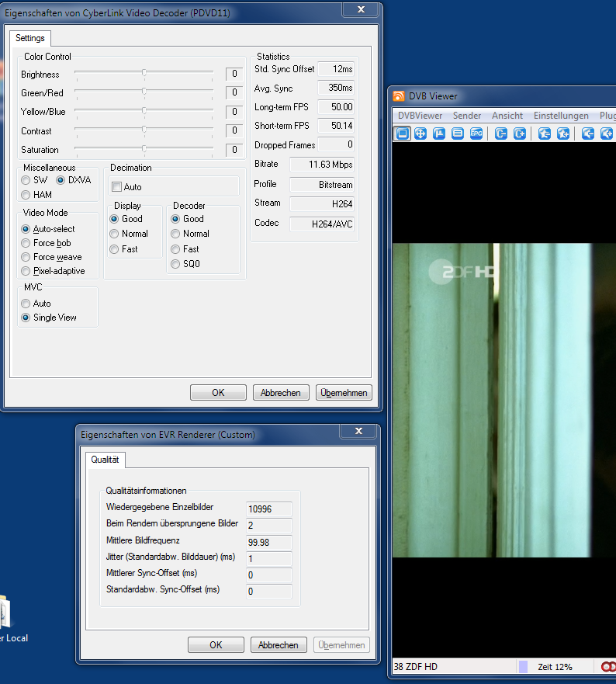Open the Ansicht menu
616x684 pixels.
[x=507, y=116]
